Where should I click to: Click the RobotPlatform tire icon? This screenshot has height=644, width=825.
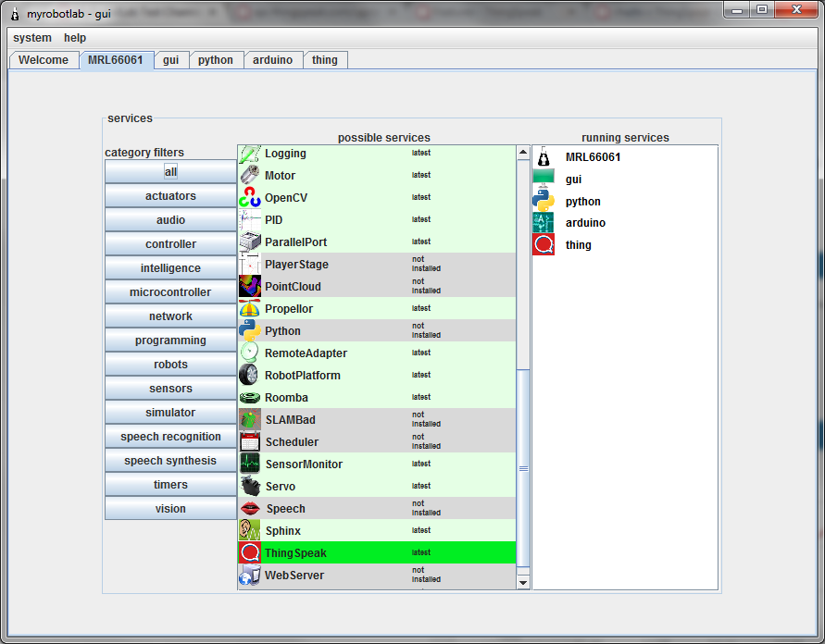pyautogui.click(x=249, y=375)
